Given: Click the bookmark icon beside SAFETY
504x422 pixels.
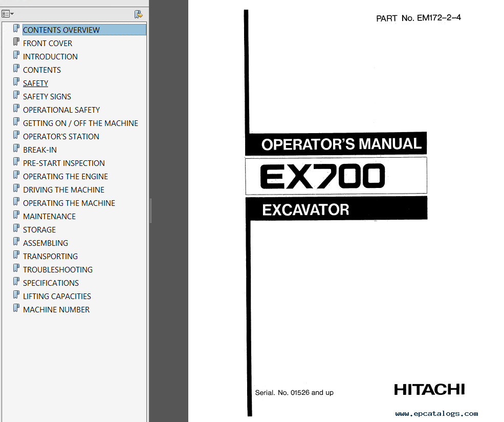Looking at the screenshot, I should [16, 82].
